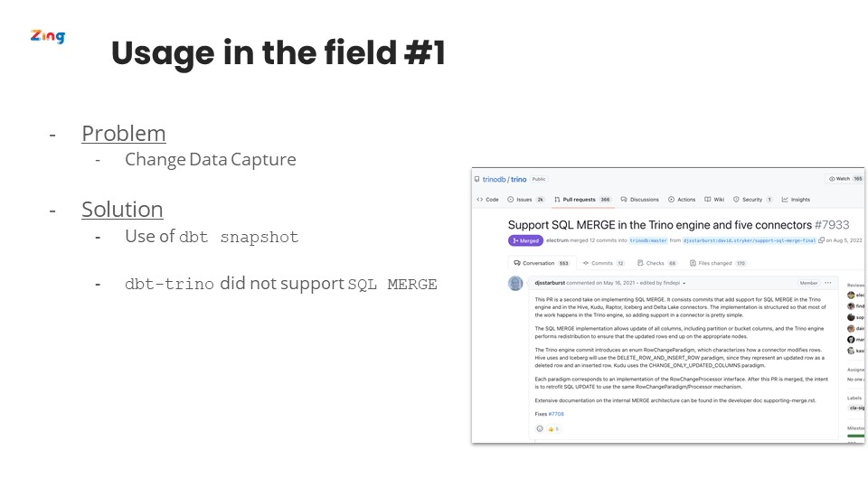Follow the Fixes #7708 issue link

pyautogui.click(x=556, y=414)
